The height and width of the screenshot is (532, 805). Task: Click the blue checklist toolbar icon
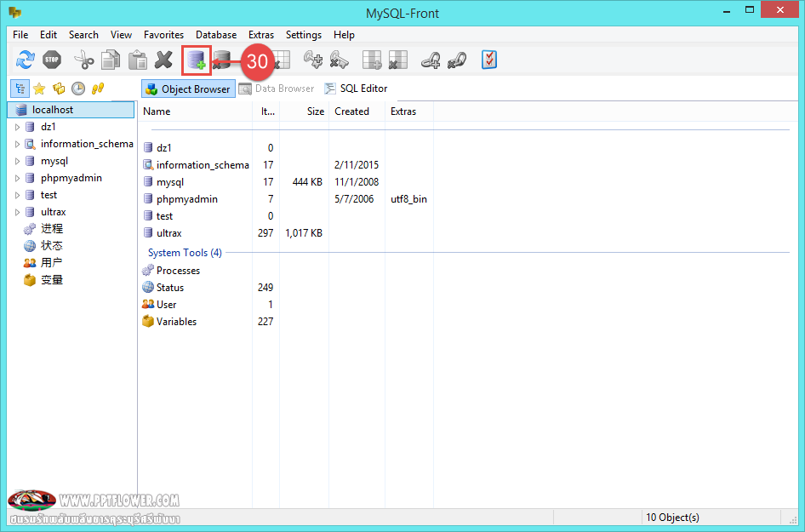[489, 60]
